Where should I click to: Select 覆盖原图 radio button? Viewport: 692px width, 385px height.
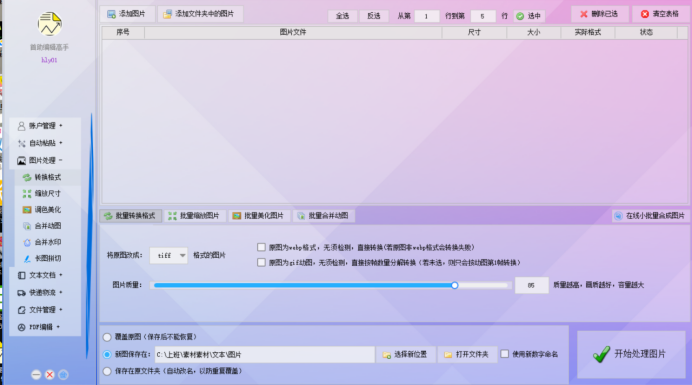(107, 337)
